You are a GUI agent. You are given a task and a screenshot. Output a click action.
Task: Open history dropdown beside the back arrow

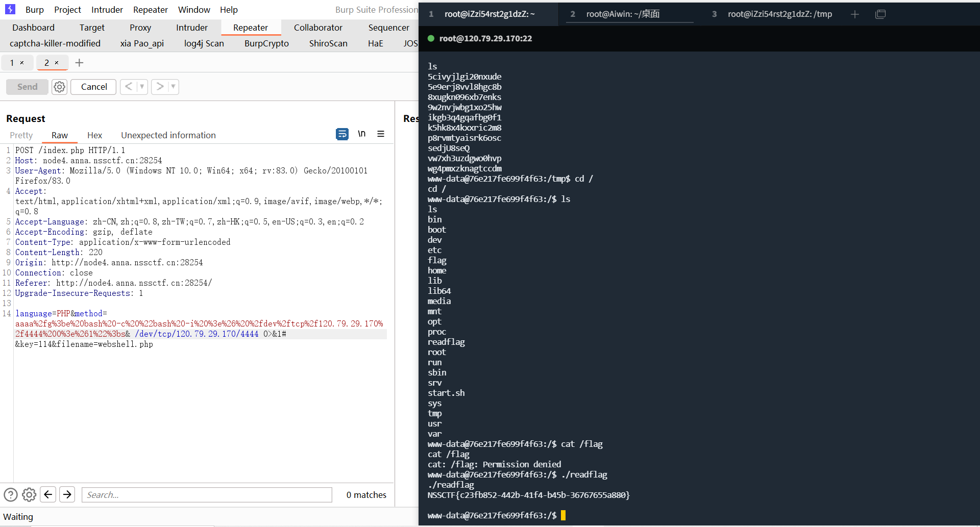[x=142, y=87]
